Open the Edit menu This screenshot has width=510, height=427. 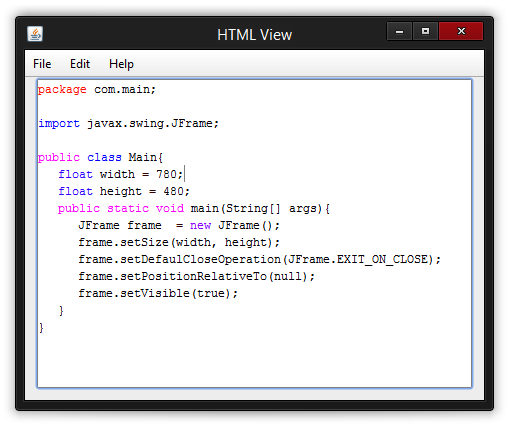[x=80, y=64]
